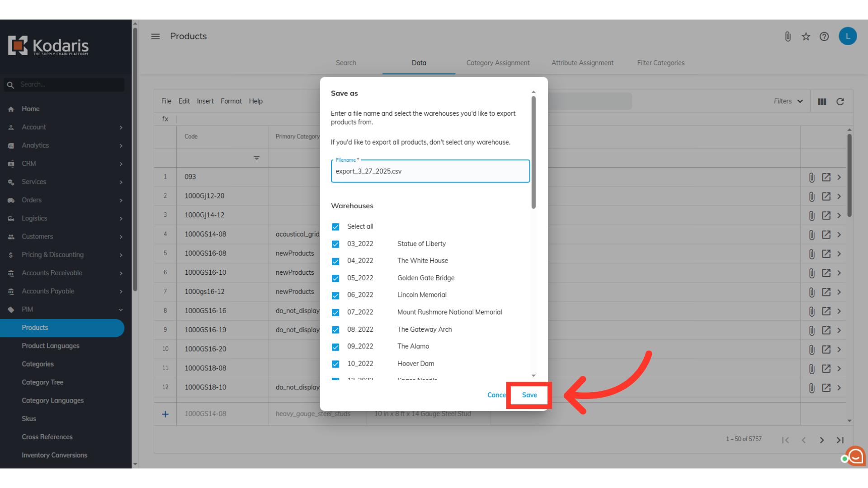Image resolution: width=868 pixels, height=488 pixels.
Task: Click the Filename input field
Action: pyautogui.click(x=429, y=172)
